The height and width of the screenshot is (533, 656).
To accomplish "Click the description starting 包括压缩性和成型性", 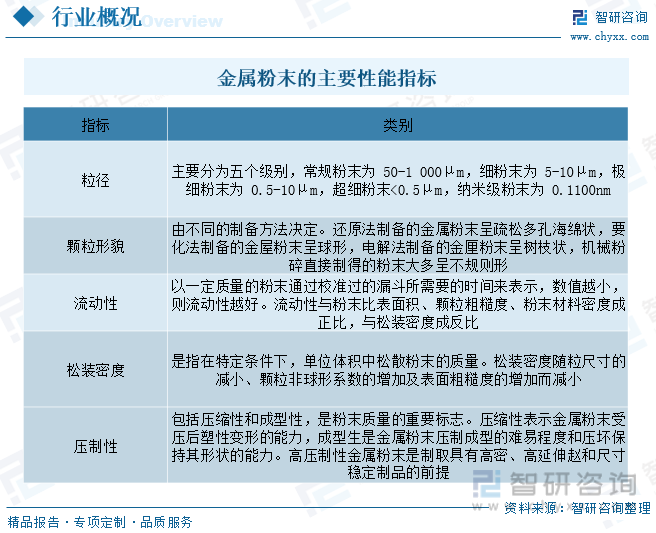I will [x=398, y=446].
